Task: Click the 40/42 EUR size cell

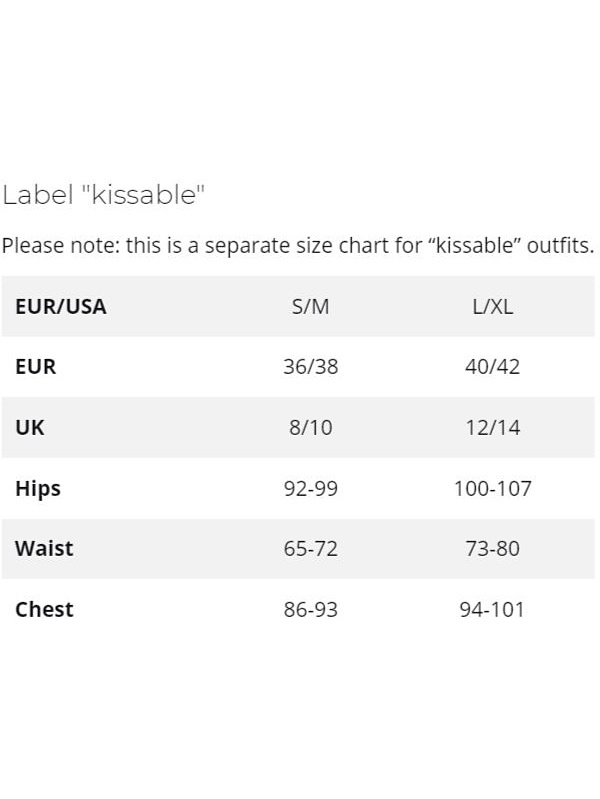Action: click(x=492, y=367)
